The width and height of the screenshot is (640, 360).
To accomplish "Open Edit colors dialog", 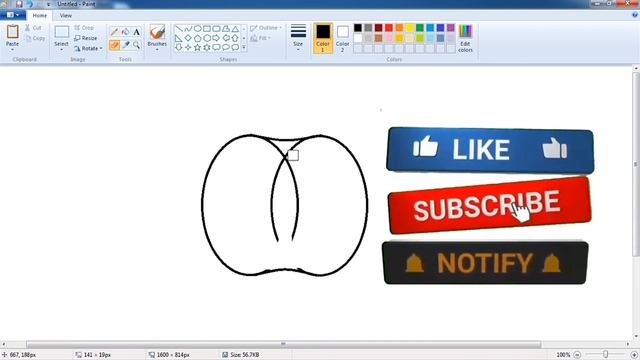I will coord(465,38).
